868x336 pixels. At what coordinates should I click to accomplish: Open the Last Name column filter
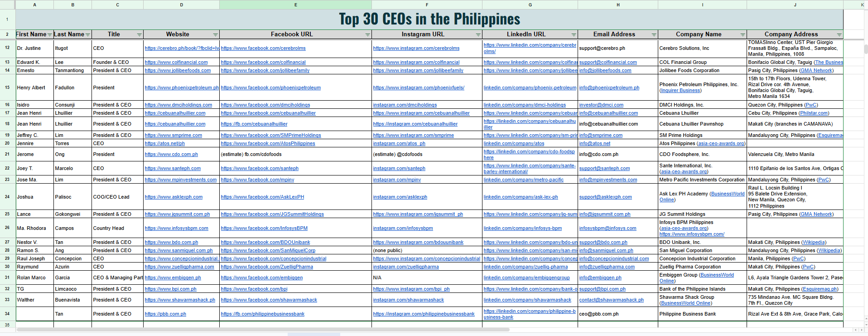[x=88, y=34]
